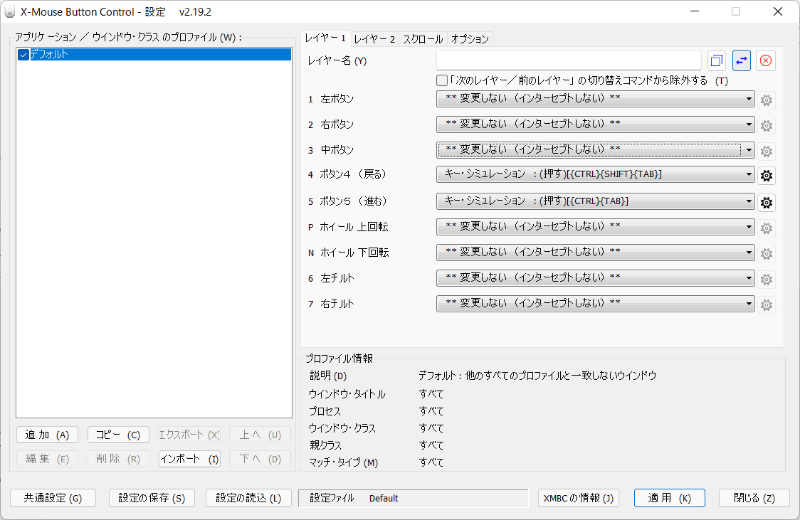Open the オプション tab
This screenshot has height=520, width=800.
click(470, 39)
